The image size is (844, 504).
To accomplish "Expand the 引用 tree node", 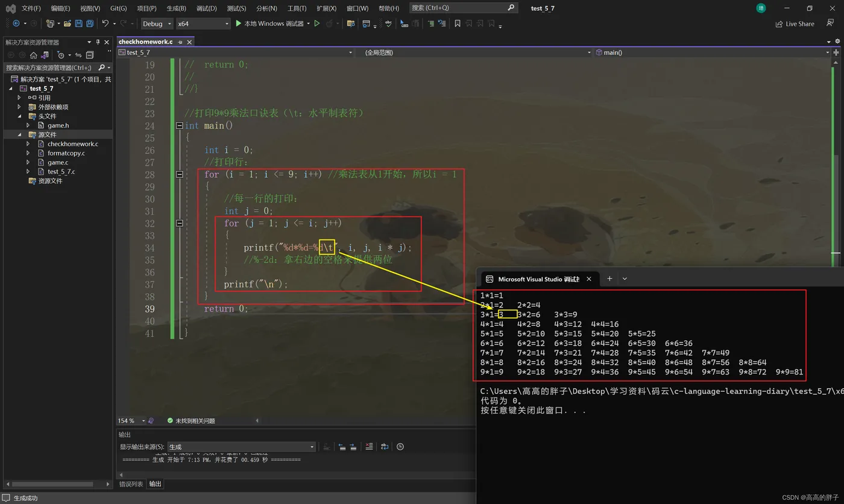I will pyautogui.click(x=19, y=98).
